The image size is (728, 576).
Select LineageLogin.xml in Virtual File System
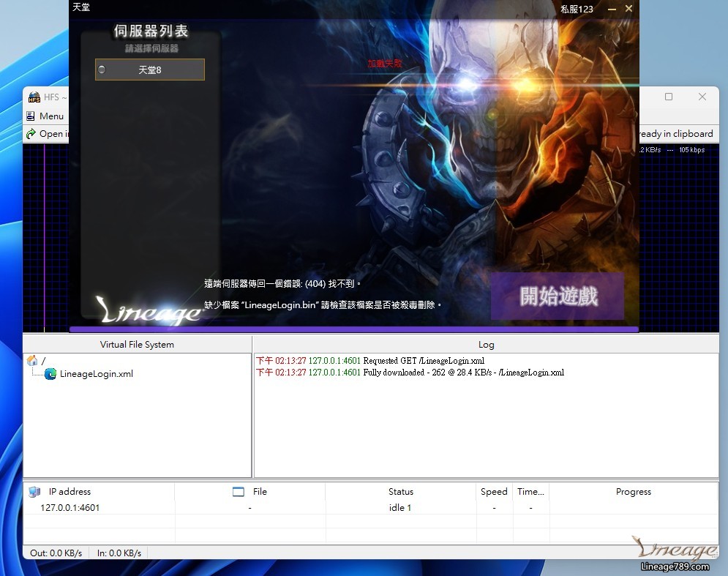point(96,374)
